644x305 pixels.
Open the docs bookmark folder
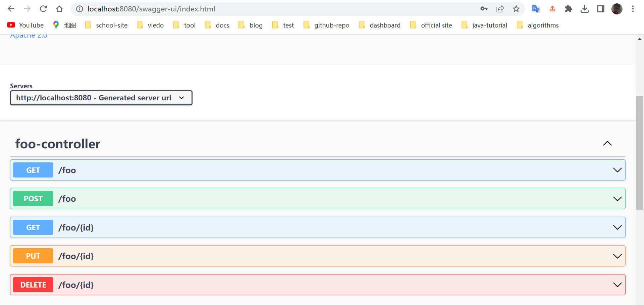(x=217, y=25)
